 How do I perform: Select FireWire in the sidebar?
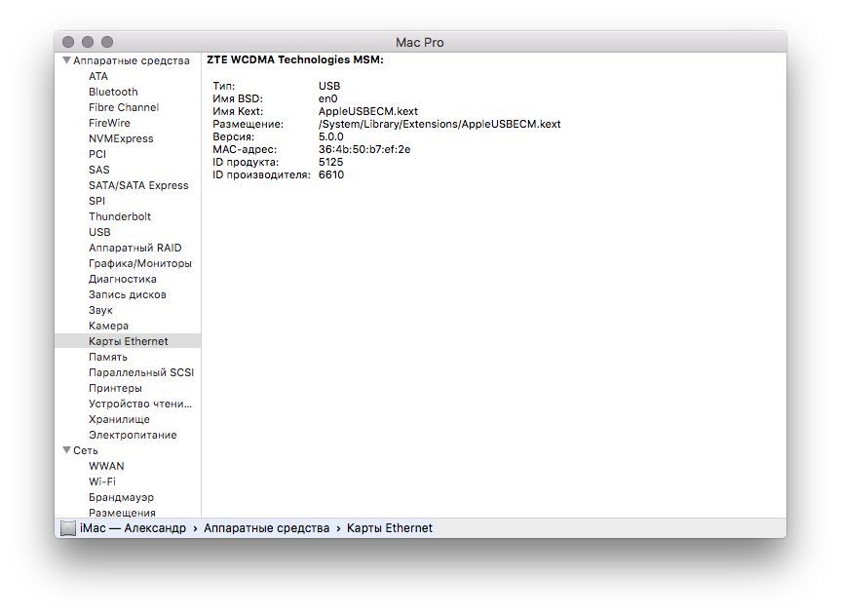point(109,123)
